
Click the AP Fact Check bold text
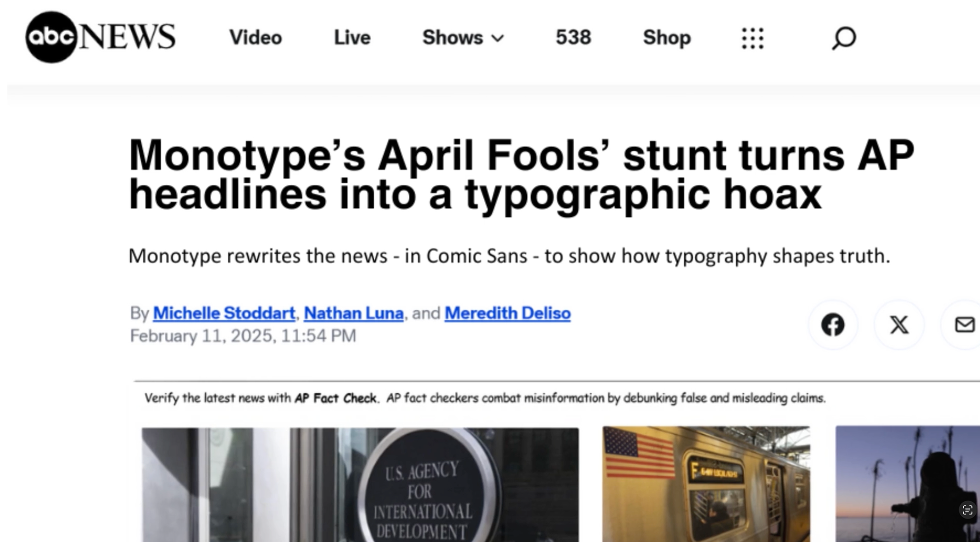coord(336,398)
